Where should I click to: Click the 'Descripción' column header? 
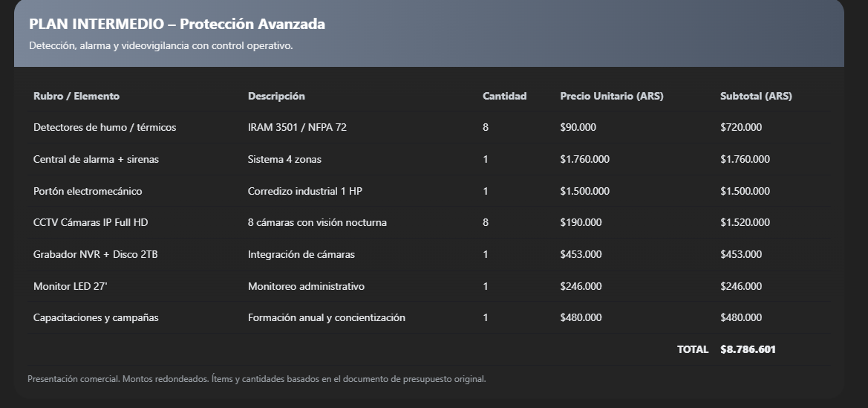(x=276, y=96)
